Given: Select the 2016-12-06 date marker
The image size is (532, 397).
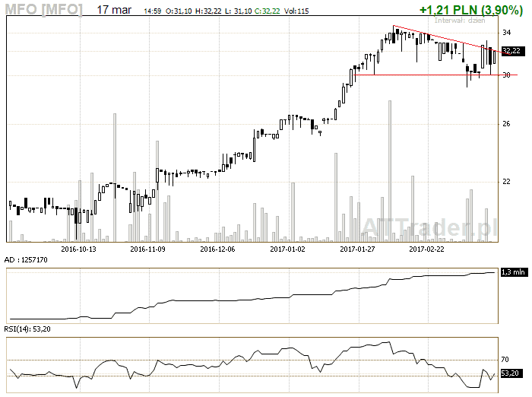Looking at the screenshot, I should pyautogui.click(x=218, y=248).
